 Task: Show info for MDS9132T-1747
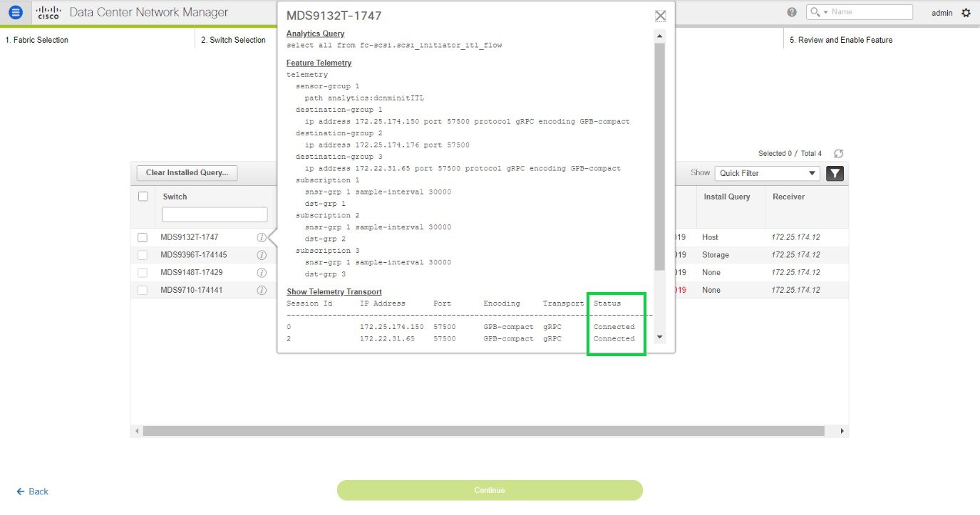(x=262, y=237)
